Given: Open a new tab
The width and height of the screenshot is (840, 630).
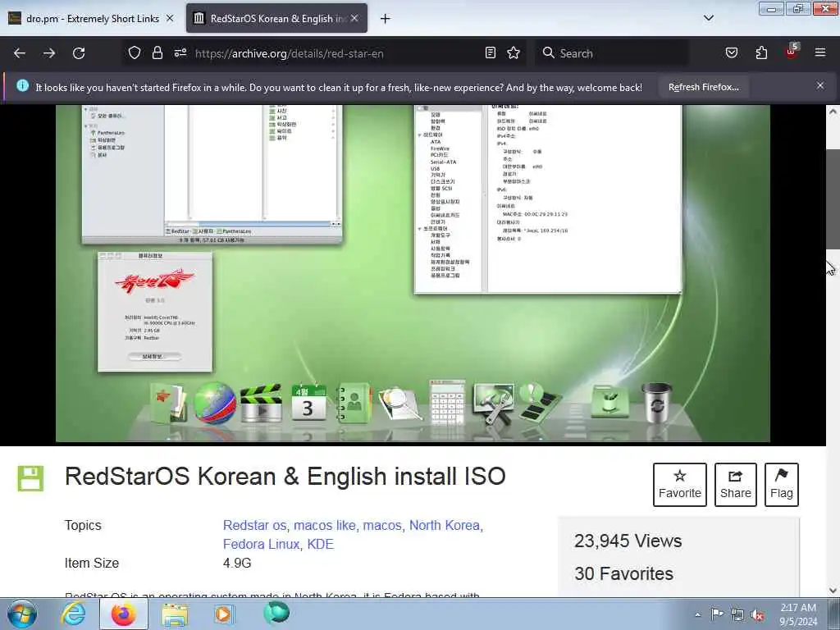Looking at the screenshot, I should [386, 19].
